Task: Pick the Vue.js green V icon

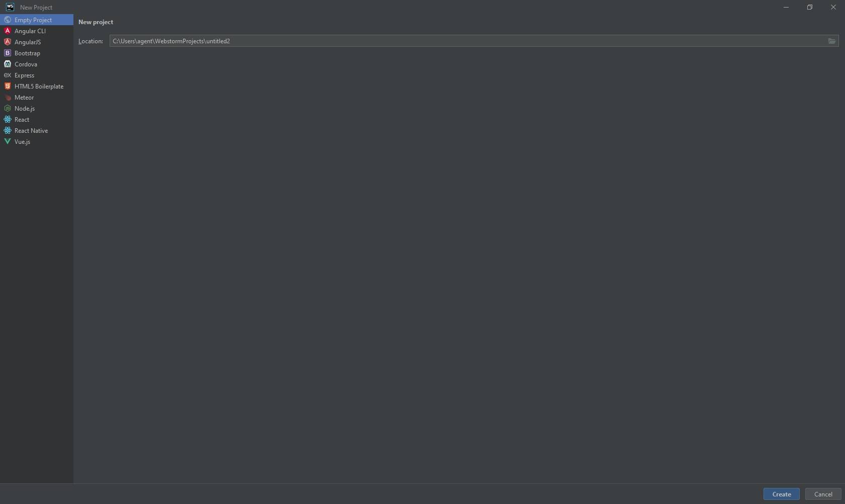Action: (8, 141)
